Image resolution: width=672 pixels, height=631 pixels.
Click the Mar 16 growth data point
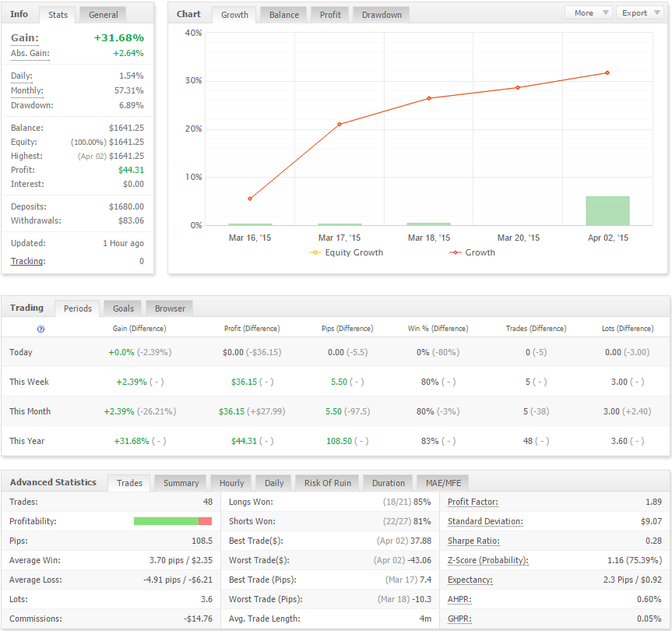[x=250, y=199]
